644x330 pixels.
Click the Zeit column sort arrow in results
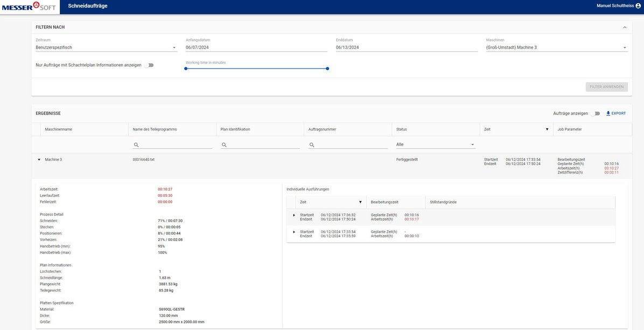tap(547, 129)
